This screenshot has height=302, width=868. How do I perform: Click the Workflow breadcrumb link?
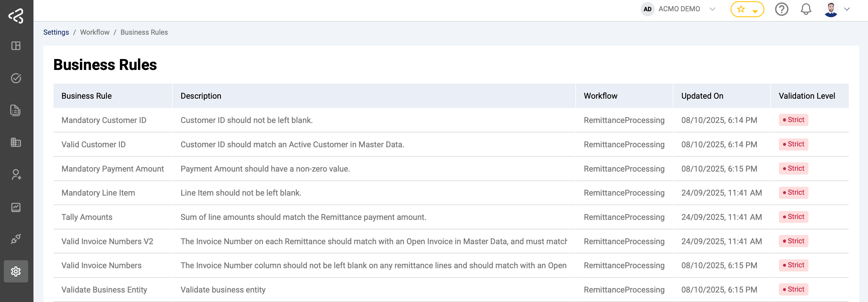click(x=95, y=32)
